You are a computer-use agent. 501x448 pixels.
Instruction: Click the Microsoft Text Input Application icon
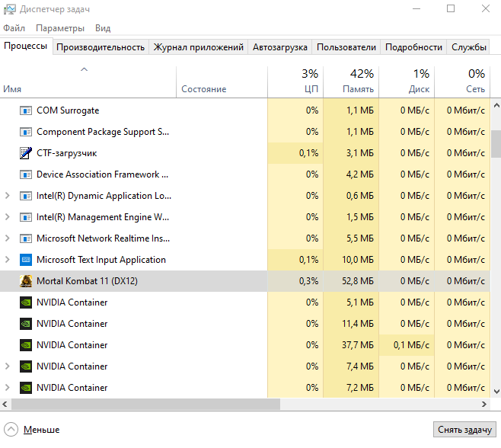pyautogui.click(x=26, y=260)
